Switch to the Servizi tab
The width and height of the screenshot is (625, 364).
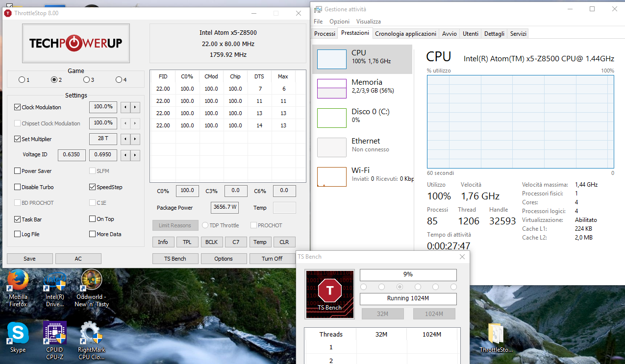(518, 34)
